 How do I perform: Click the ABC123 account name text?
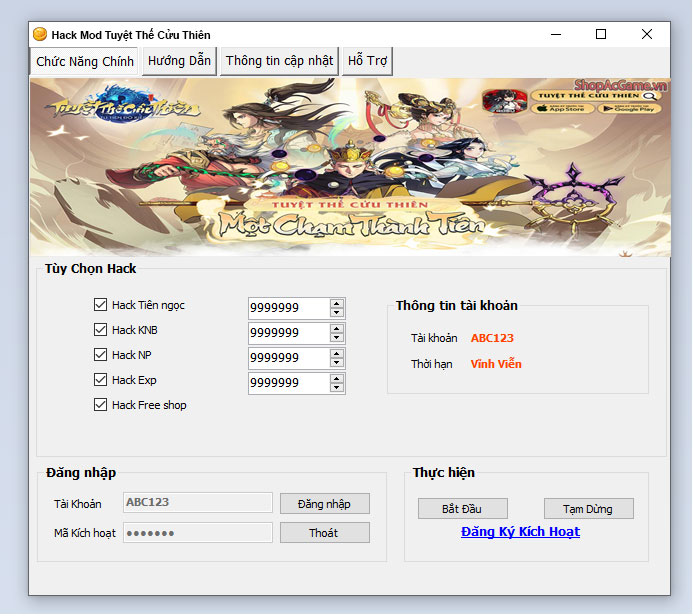(492, 338)
